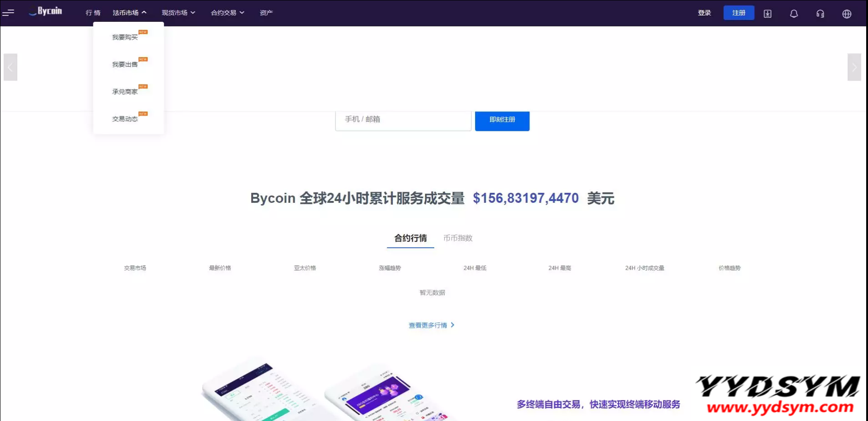868x421 pixels.
Task: Switch to the 币币指数 tab
Action: click(458, 238)
